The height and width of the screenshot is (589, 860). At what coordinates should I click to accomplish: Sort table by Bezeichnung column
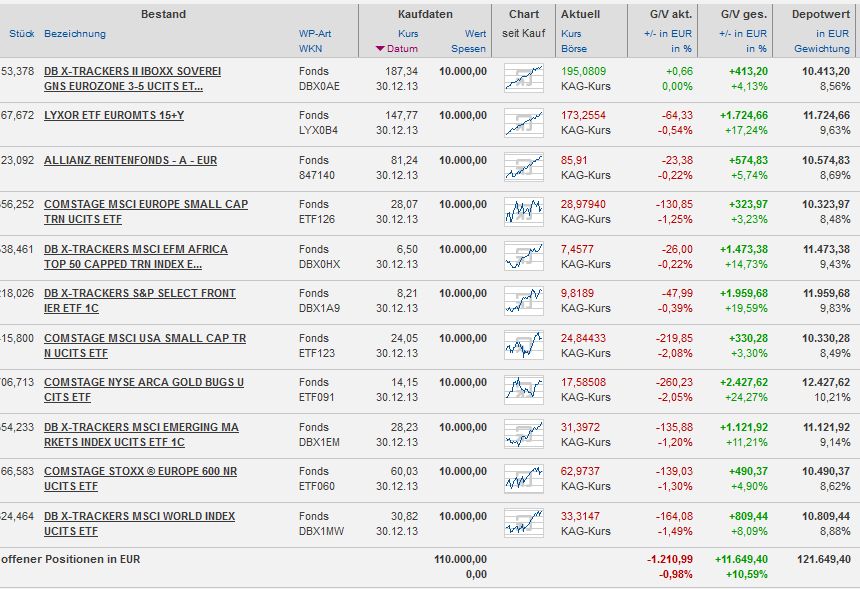tap(75, 34)
